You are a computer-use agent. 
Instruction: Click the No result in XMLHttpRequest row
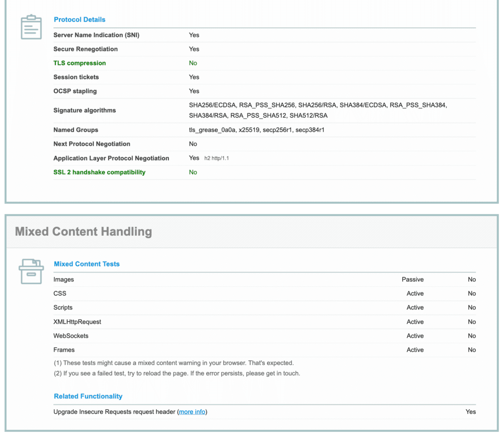(472, 322)
